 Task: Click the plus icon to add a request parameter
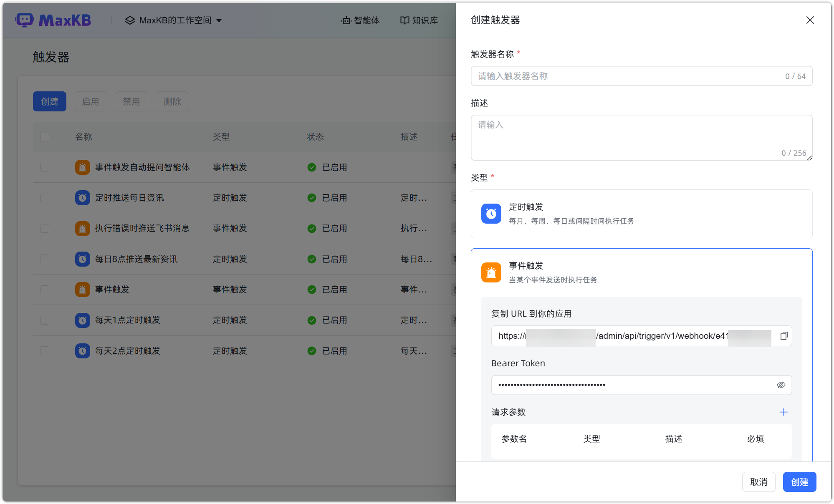click(783, 412)
